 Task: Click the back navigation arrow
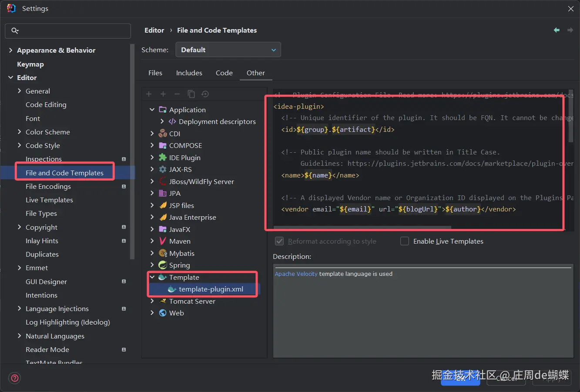pos(557,30)
